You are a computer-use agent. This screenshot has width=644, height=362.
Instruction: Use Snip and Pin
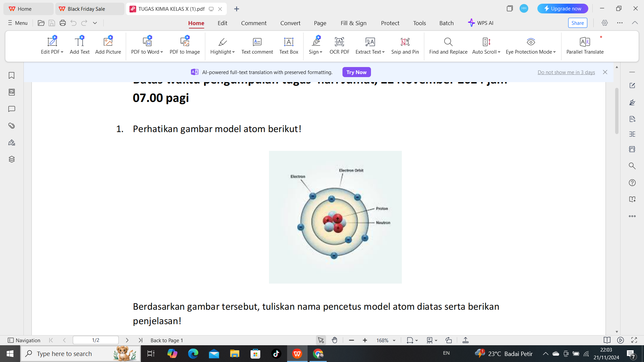click(x=405, y=45)
